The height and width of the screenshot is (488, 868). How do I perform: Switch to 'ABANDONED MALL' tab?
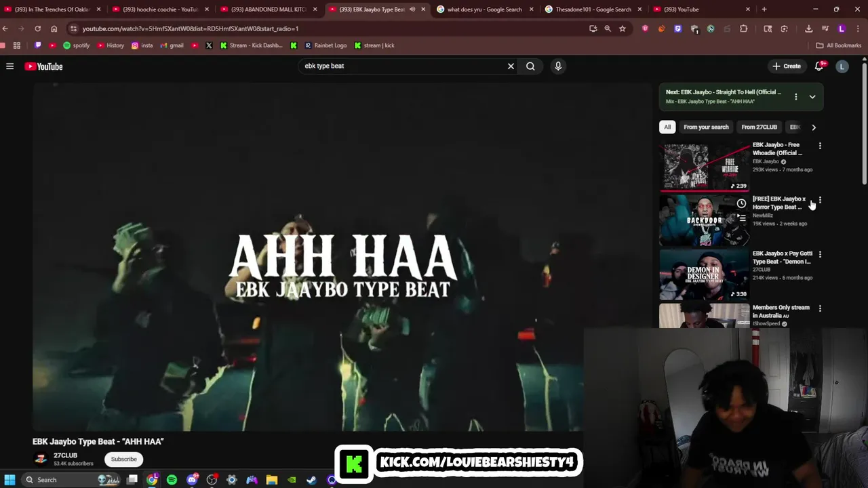coord(269,9)
